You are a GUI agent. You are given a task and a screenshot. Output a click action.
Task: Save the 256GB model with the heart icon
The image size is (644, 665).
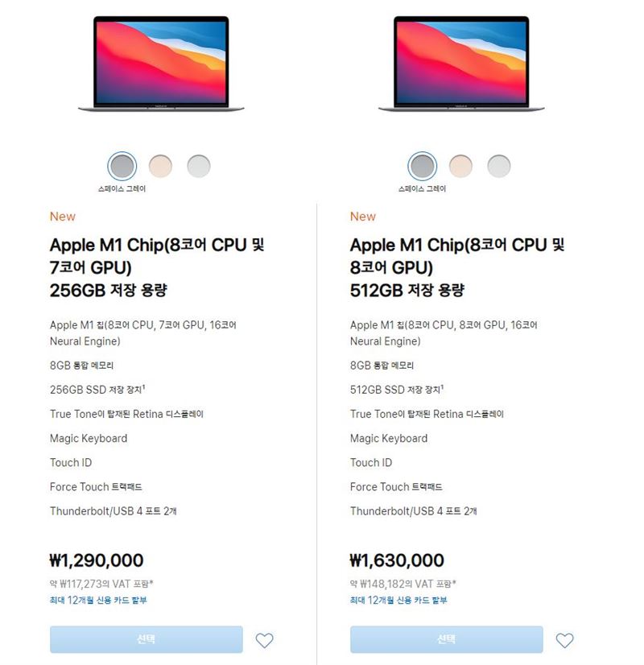264,640
